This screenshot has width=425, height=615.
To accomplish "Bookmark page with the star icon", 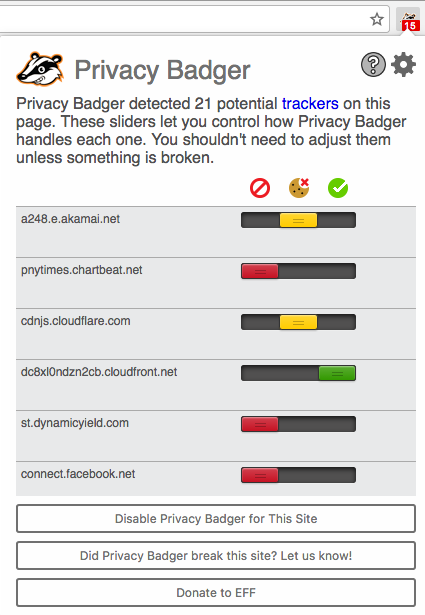I will (377, 19).
